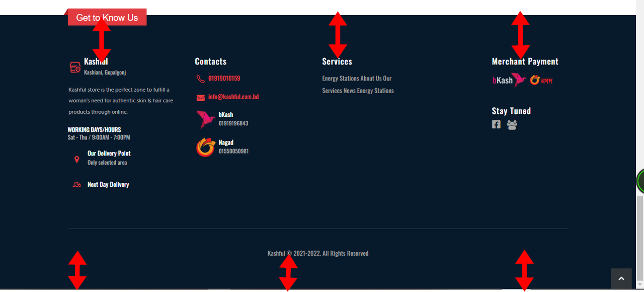Image resolution: width=644 pixels, height=292 pixels.
Task: Click the back-to-top arrow button
Action: (x=621, y=278)
